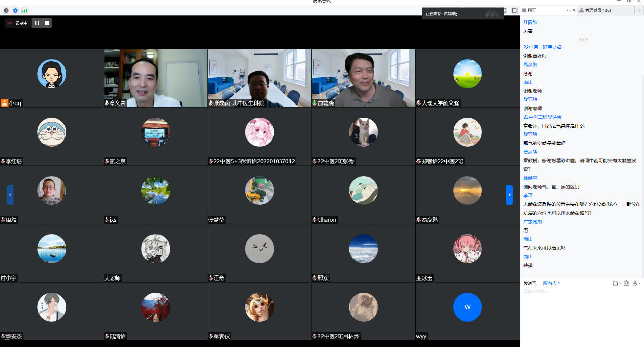Pause the meeting recording
Screen dimensions: 644x347
(x=37, y=23)
